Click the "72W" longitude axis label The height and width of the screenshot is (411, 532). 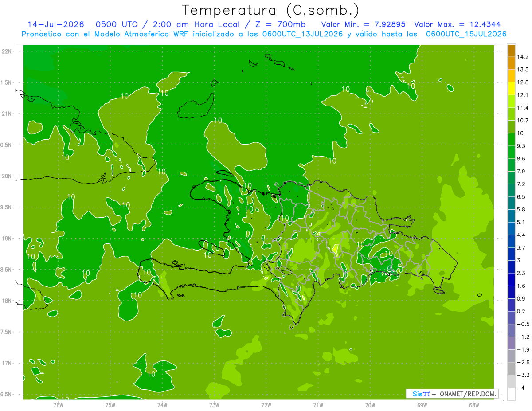coord(266,405)
